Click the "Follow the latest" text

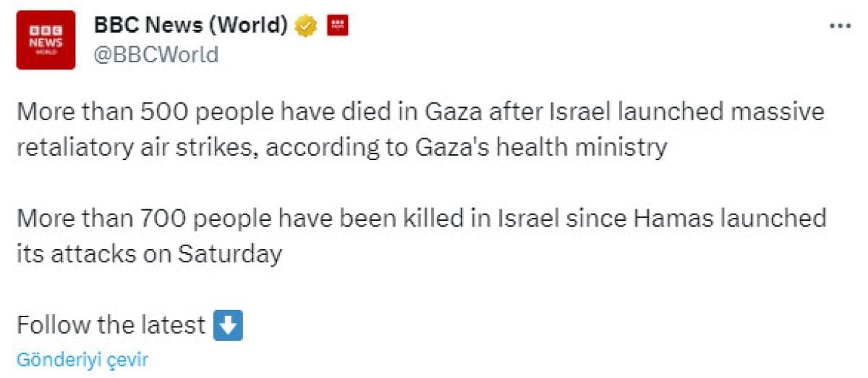click(111, 325)
